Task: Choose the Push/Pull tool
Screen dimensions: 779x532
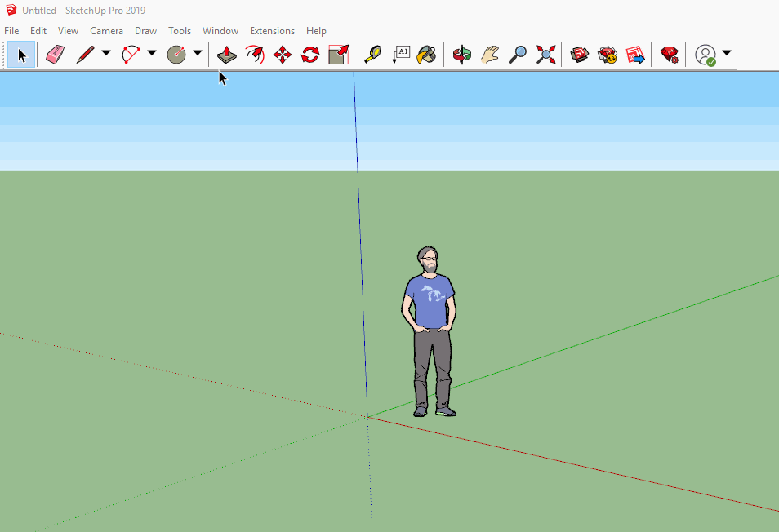Action: 227,55
